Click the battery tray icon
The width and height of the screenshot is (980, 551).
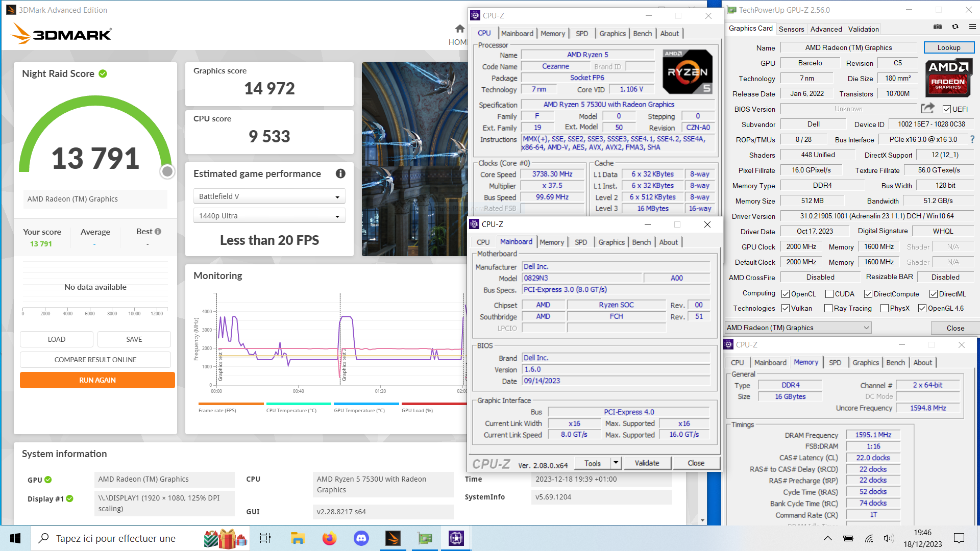click(x=848, y=538)
